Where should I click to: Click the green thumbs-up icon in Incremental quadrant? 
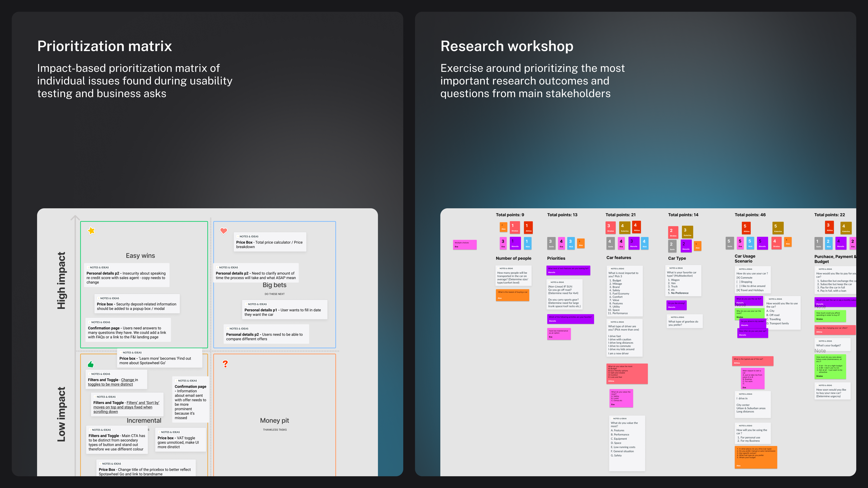(91, 364)
